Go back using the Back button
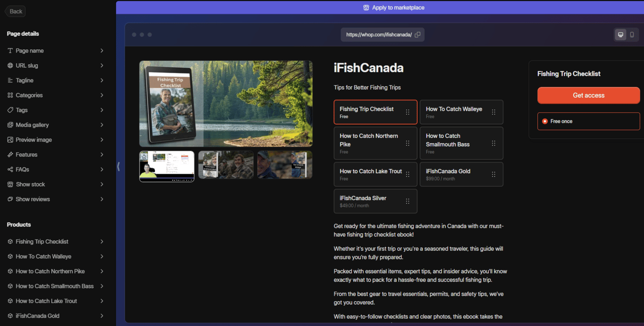644x326 pixels. click(15, 11)
